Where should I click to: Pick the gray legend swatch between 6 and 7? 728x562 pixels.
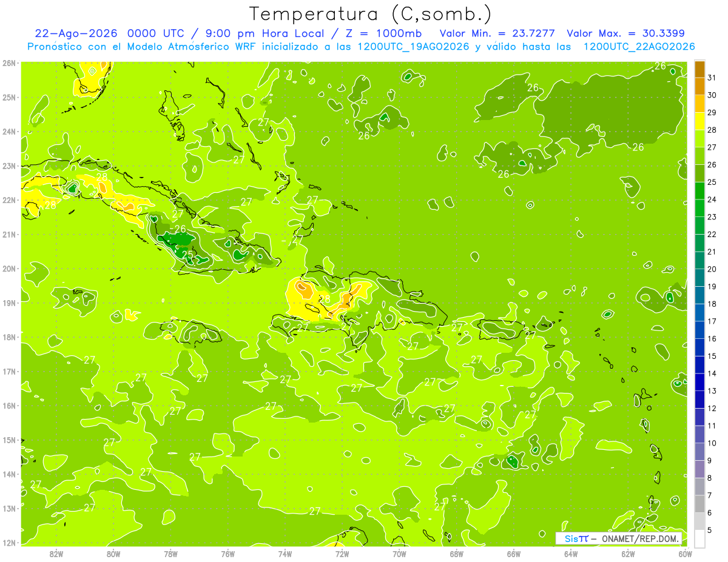coord(699,504)
